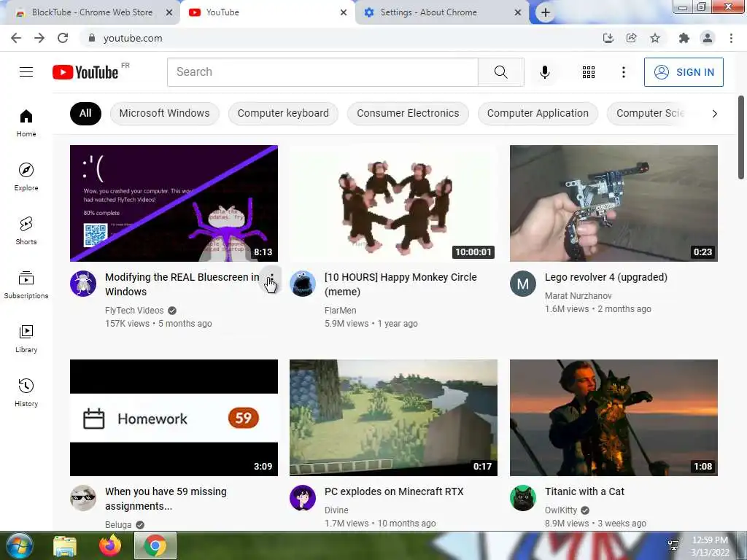The width and height of the screenshot is (747, 560).
Task: Open Shorts in sidebar
Action: [26, 231]
